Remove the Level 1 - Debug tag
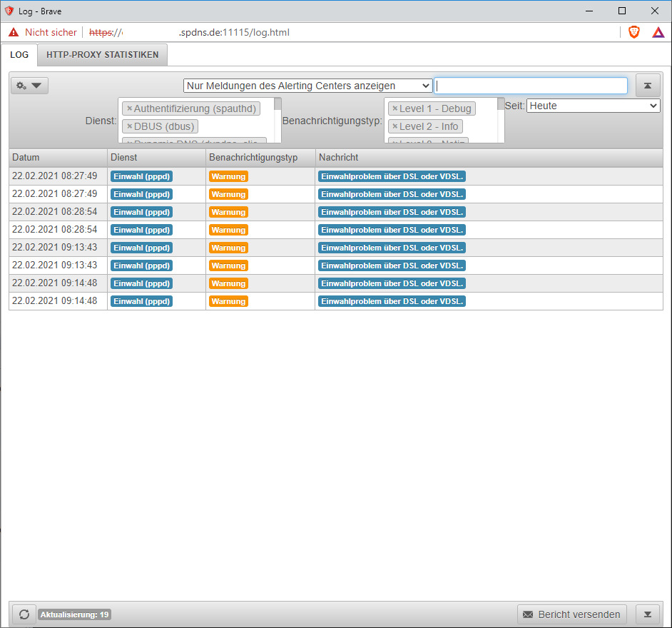The image size is (672, 628). point(394,108)
